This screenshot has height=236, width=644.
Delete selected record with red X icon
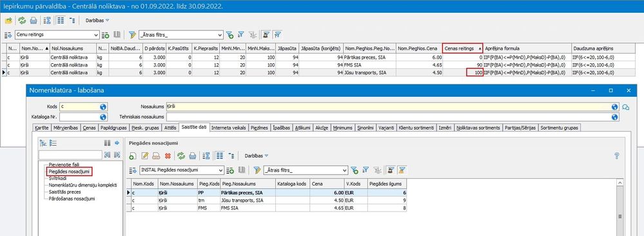point(168,156)
